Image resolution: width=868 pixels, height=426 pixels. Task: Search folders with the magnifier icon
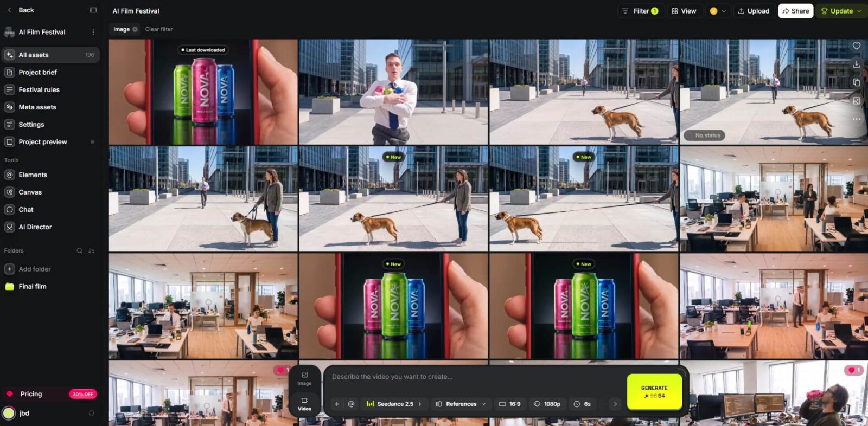pyautogui.click(x=79, y=250)
